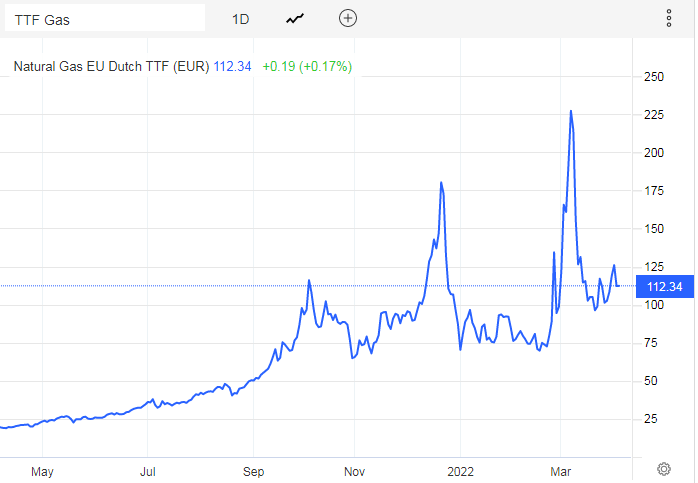Click the 2022 label on time axis

pos(460,471)
